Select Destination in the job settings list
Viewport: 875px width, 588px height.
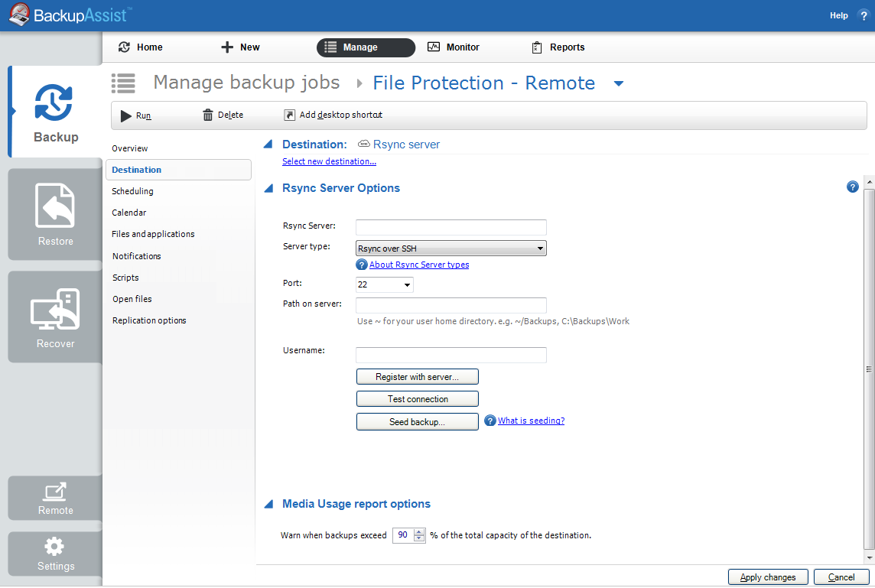pos(178,170)
